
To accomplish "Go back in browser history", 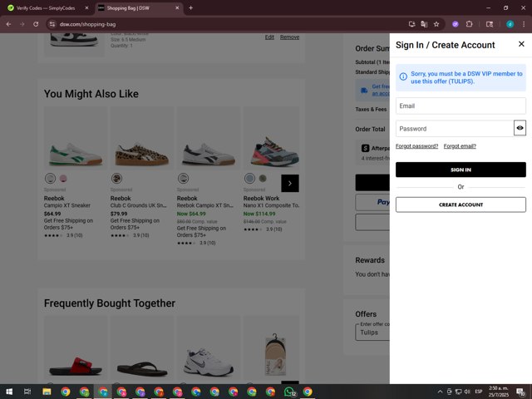I will click(x=9, y=24).
